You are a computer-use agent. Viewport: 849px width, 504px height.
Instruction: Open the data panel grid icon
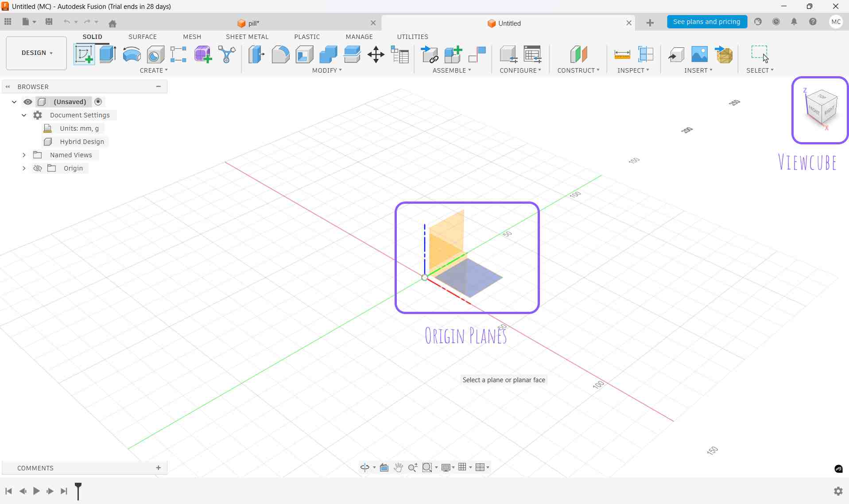(8, 22)
